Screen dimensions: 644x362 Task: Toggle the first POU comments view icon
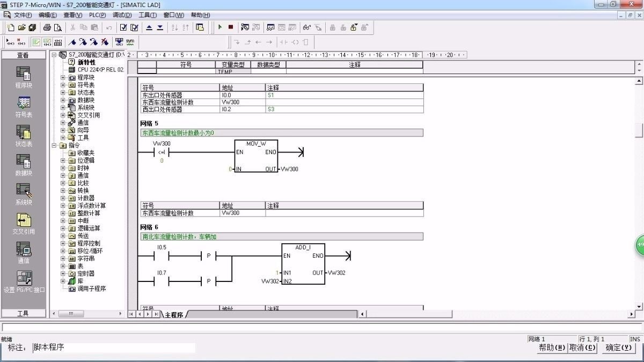click(36, 42)
